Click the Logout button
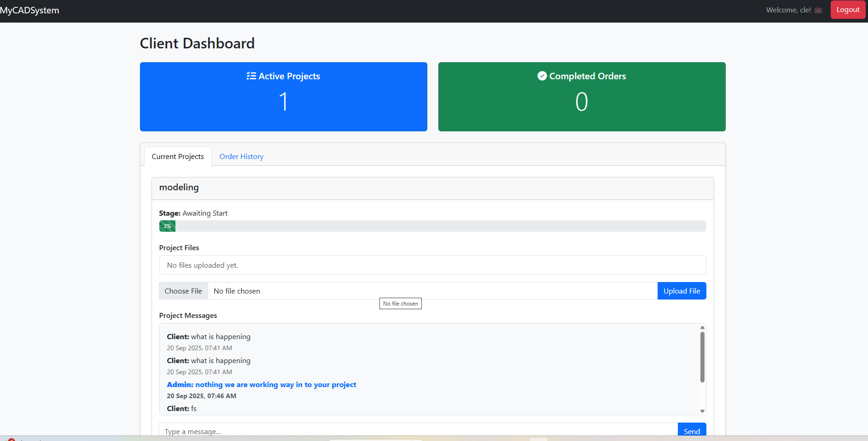868x441 pixels. [847, 9]
